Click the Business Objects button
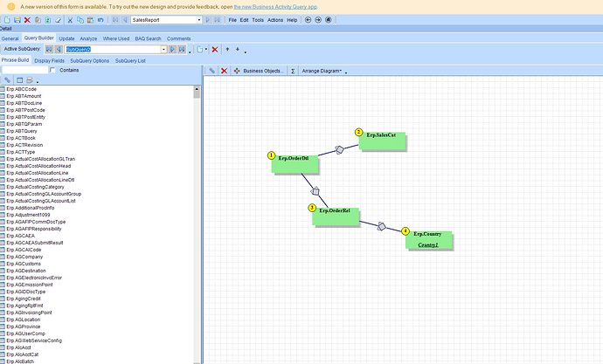 click(259, 71)
